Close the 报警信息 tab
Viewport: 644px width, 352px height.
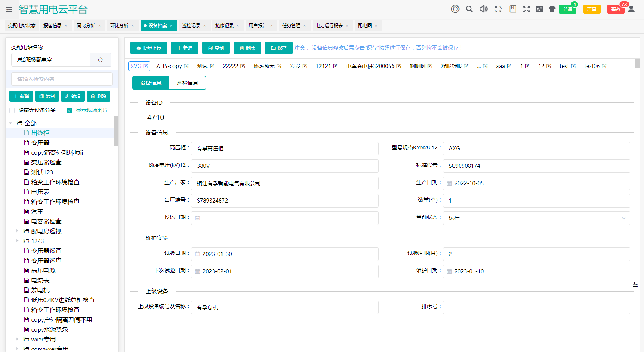[66, 26]
